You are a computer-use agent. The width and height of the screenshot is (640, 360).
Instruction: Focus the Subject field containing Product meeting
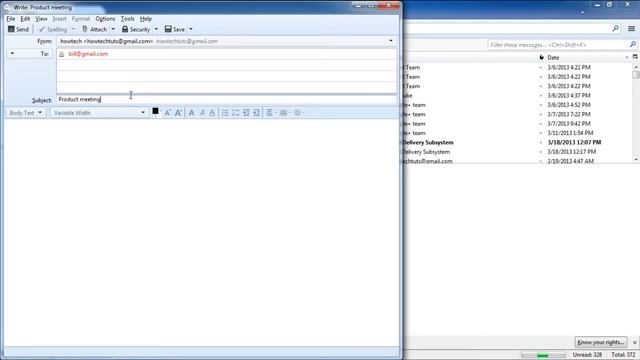[226, 99]
